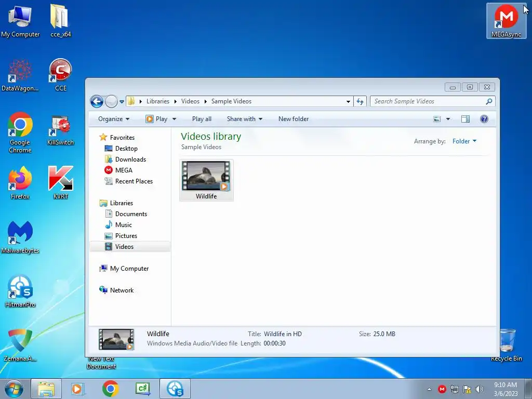Click the HitmanPro taskbar icon

175,389
